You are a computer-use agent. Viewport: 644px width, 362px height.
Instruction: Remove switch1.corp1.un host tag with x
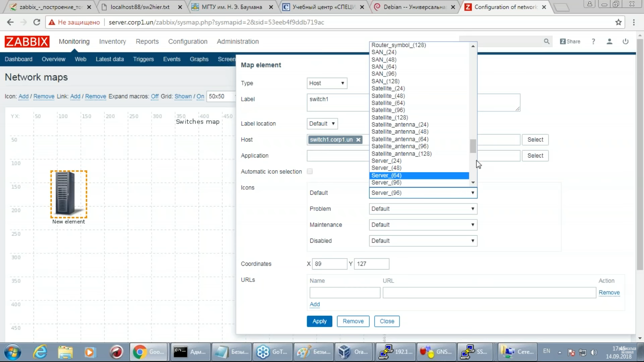pyautogui.click(x=358, y=140)
